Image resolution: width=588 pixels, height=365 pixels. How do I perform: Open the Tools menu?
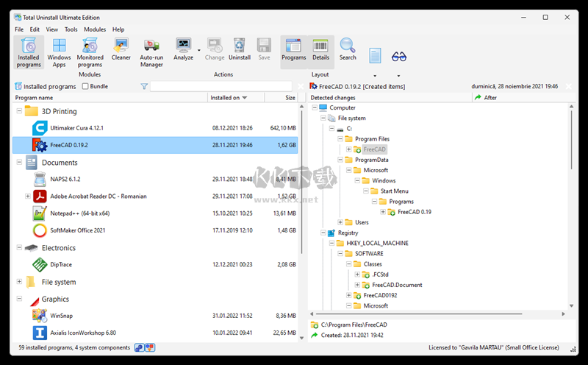click(71, 29)
